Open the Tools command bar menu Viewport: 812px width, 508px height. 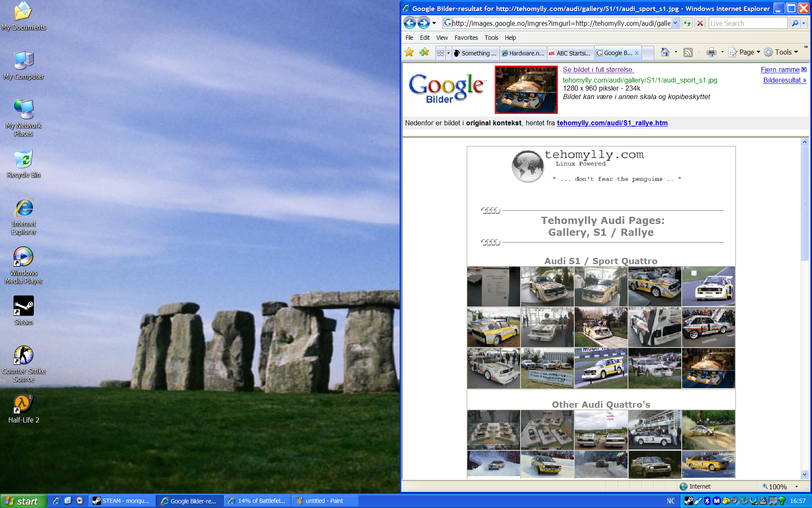(781, 52)
